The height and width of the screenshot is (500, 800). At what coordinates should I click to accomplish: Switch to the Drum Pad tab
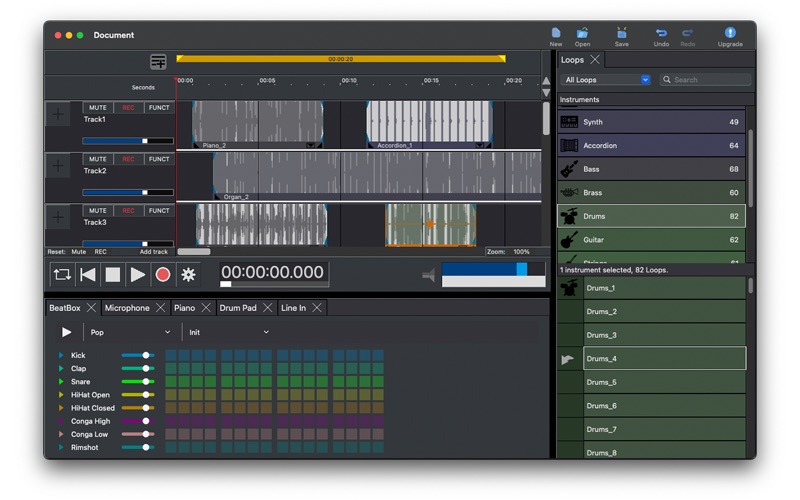coord(238,308)
